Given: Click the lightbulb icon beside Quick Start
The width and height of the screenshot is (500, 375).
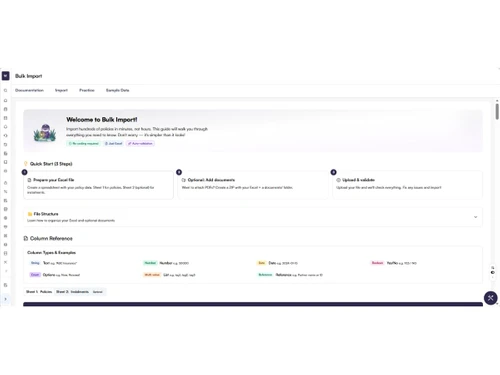Looking at the screenshot, I should 26,163.
